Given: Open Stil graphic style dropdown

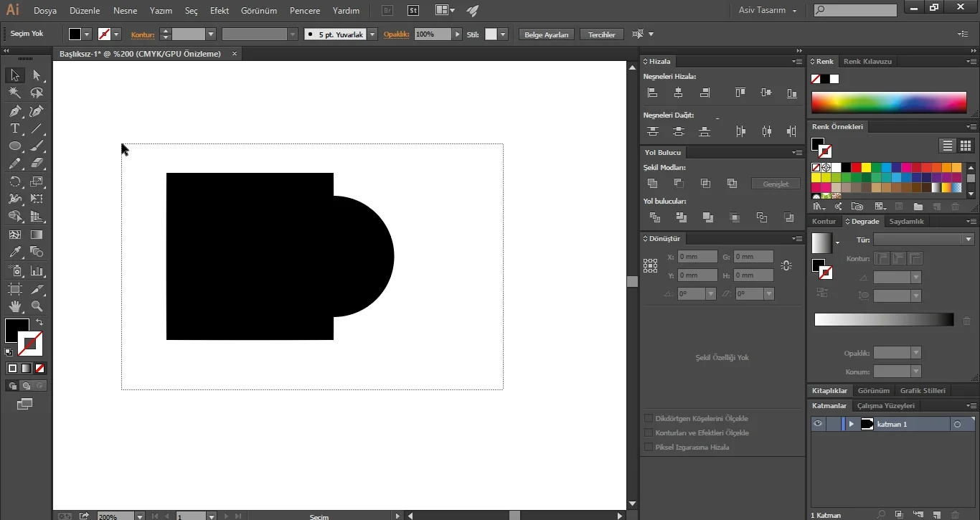Looking at the screenshot, I should pyautogui.click(x=503, y=34).
